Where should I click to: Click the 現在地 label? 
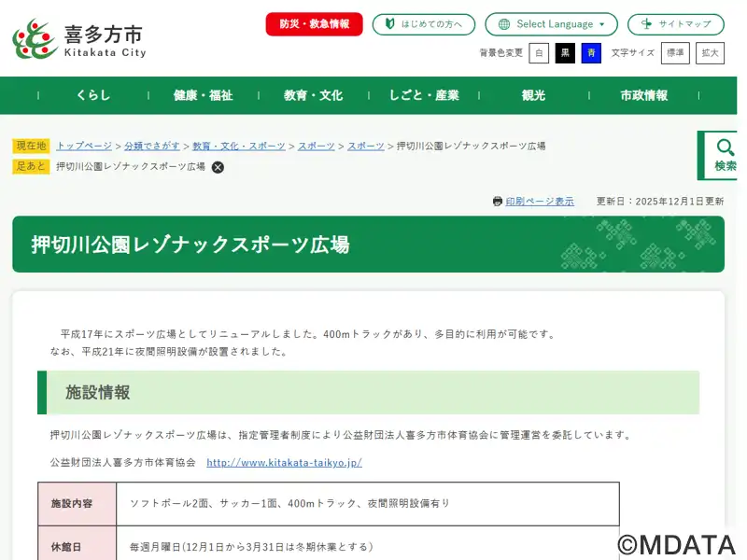tap(31, 146)
